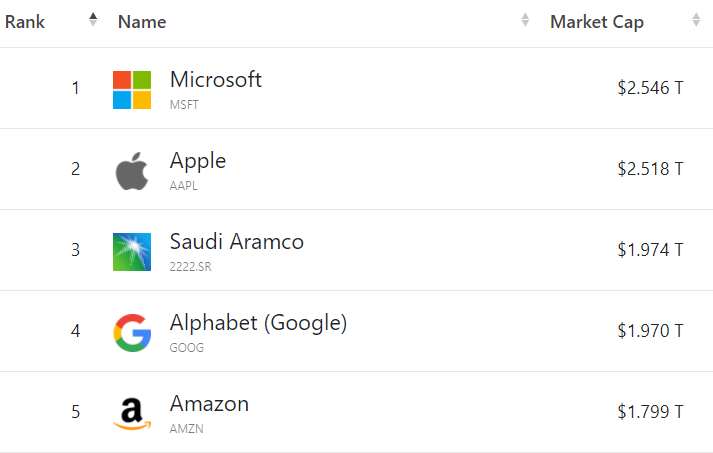Image resolution: width=713 pixels, height=453 pixels.
Task: Sort table using Name column arrows
Action: tap(525, 20)
